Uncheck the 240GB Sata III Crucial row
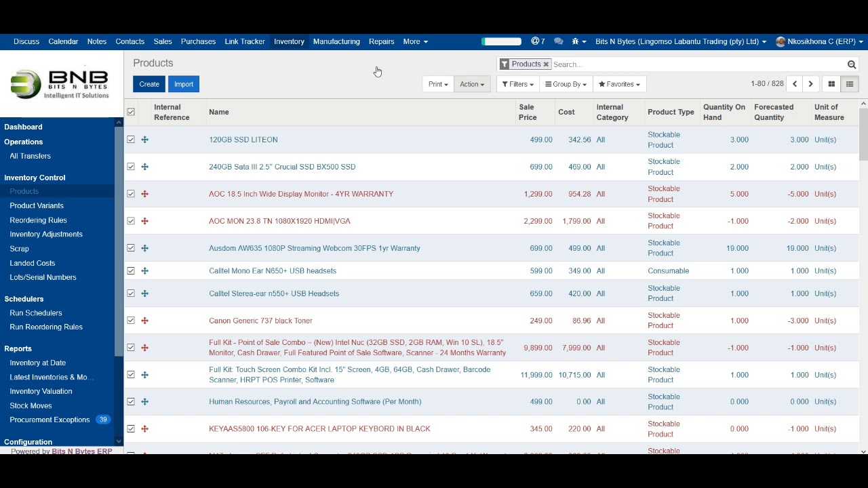 click(131, 167)
